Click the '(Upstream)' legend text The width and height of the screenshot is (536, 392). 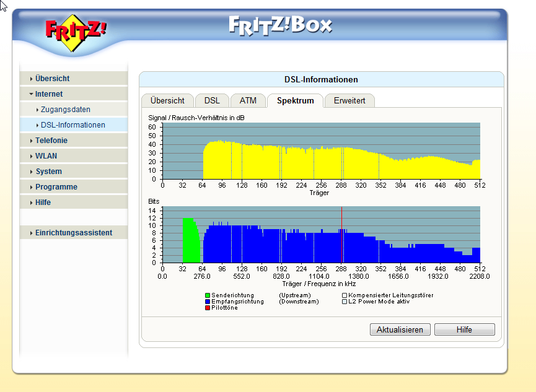tap(295, 295)
